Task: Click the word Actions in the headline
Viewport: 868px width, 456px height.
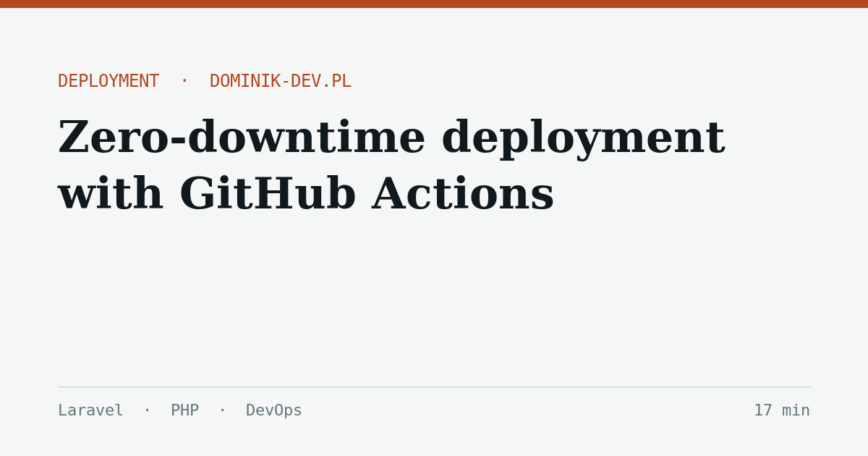Action: click(x=463, y=195)
